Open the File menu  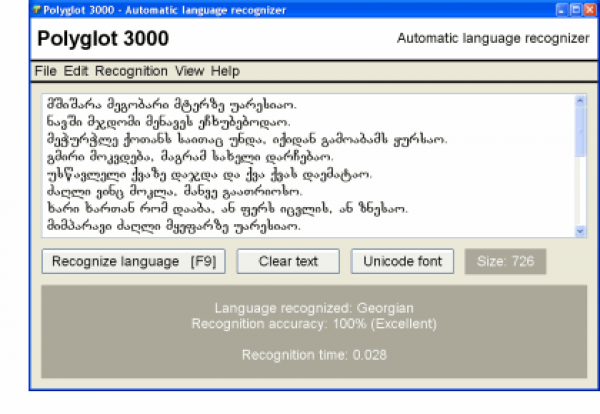tap(46, 71)
